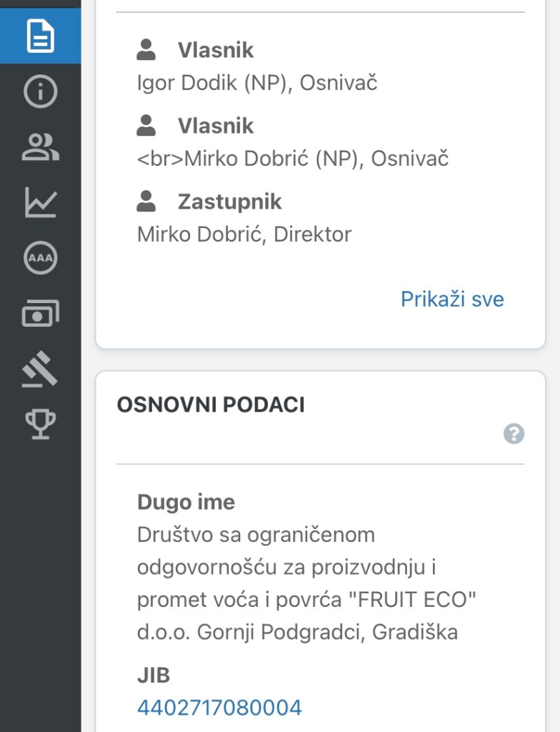This screenshot has height=732, width=560.
Task: Click the FRUIT ECO long company name text
Action: click(306, 583)
